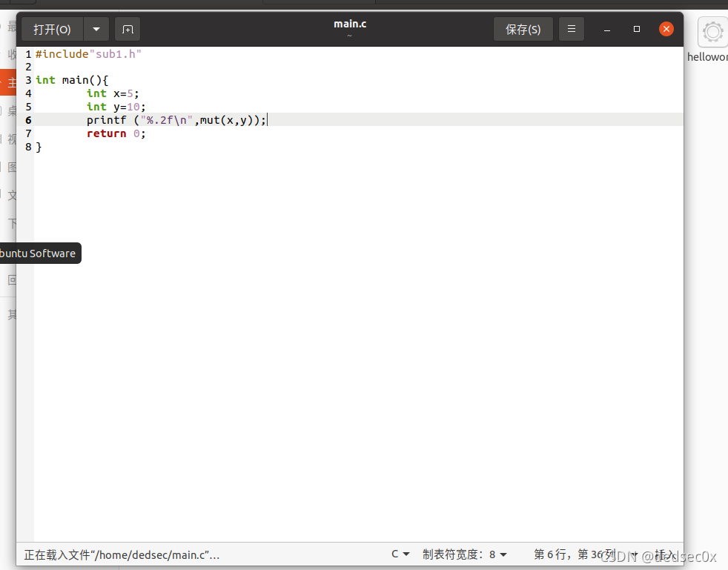Close the main.c editor window
The width and height of the screenshot is (728, 570).
tap(666, 29)
